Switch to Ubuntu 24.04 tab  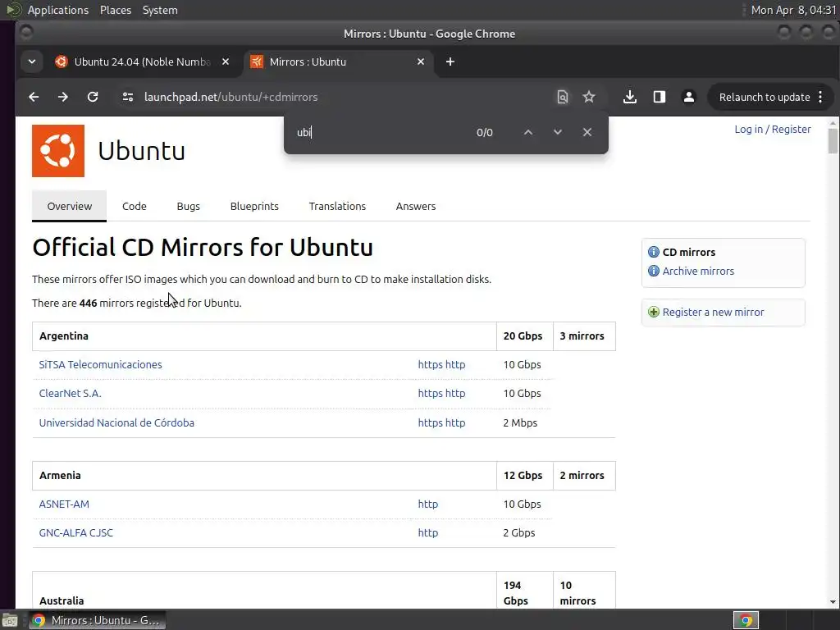pyautogui.click(x=142, y=62)
